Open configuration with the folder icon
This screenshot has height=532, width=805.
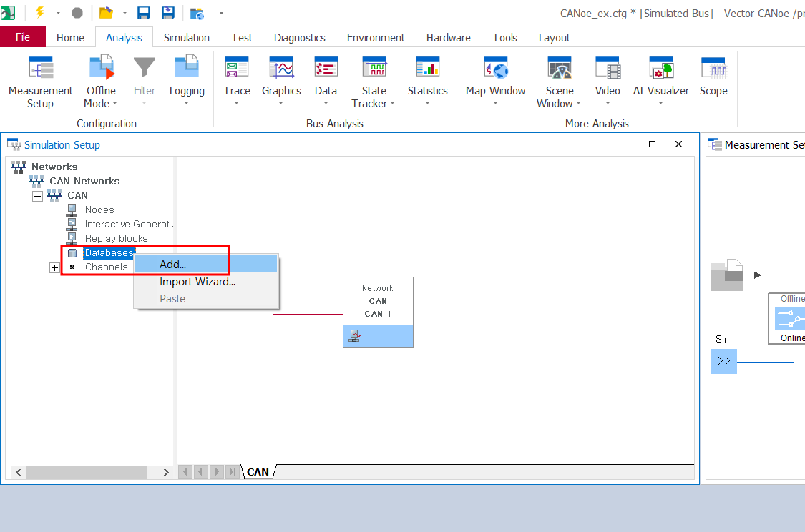click(x=106, y=13)
